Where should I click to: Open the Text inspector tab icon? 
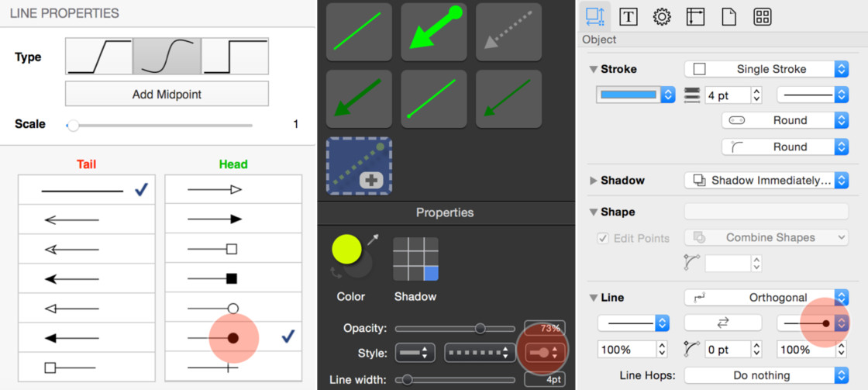click(x=628, y=16)
